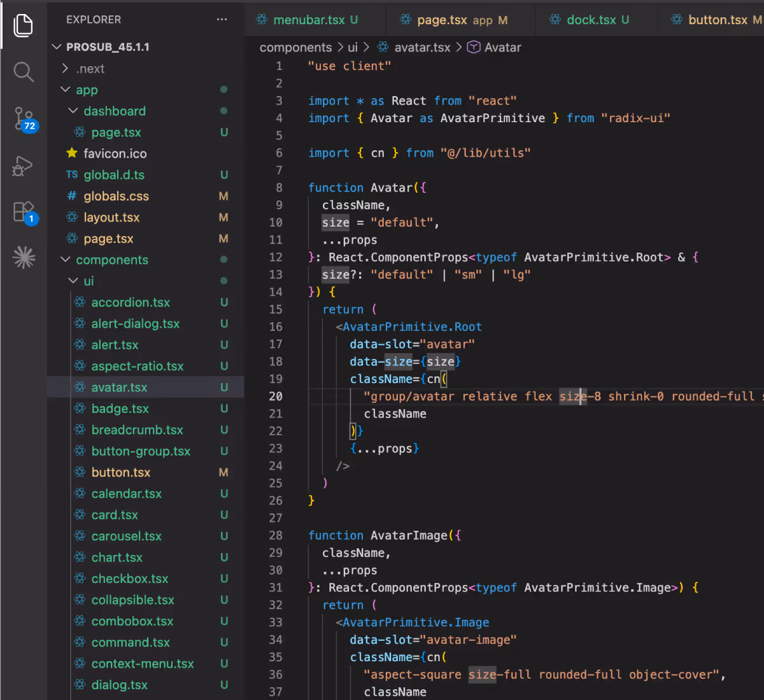Open the Search view icon

pyautogui.click(x=24, y=72)
